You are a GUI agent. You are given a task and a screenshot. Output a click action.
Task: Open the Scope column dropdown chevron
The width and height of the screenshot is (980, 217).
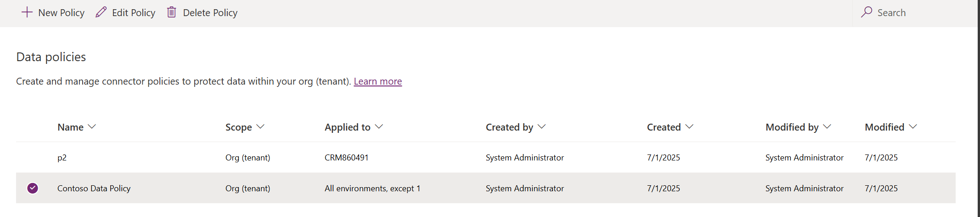point(260,127)
